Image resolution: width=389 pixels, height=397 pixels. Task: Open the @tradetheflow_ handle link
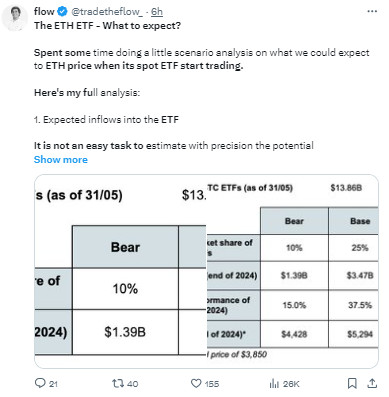pyautogui.click(x=107, y=12)
